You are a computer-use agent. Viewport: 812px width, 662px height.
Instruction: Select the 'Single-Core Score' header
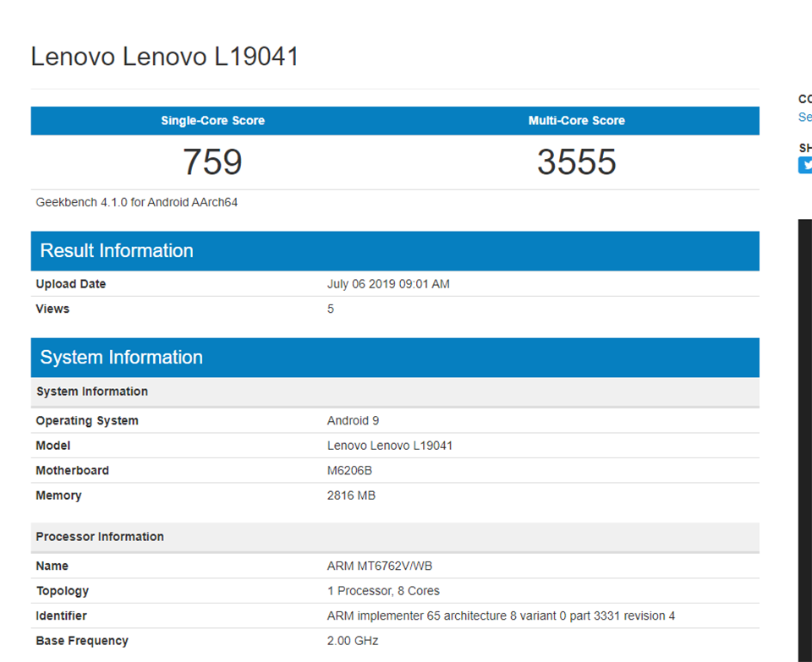[213, 121]
